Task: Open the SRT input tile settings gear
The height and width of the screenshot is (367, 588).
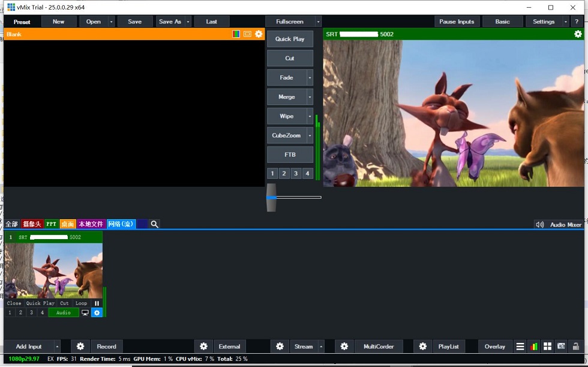Action: pyautogui.click(x=97, y=312)
